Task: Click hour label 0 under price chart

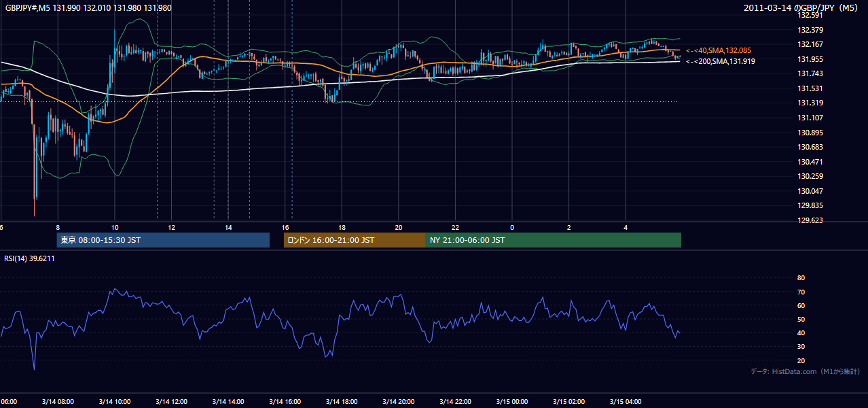Action: click(513, 227)
